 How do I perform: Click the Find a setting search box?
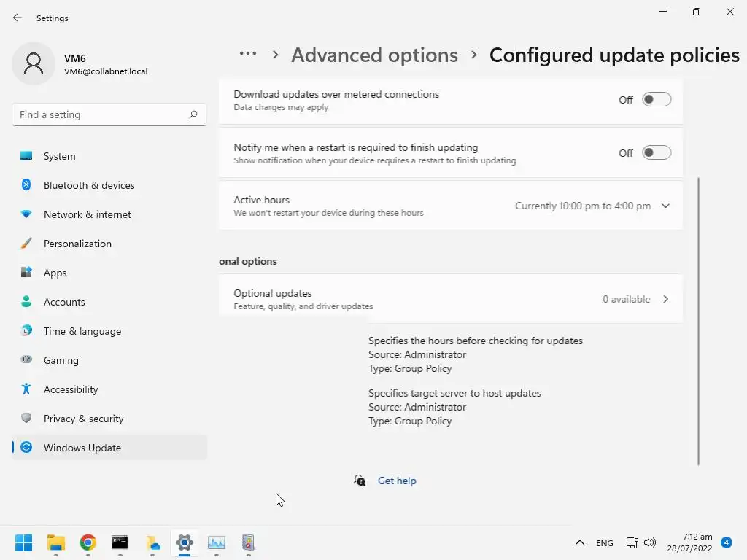click(101, 114)
